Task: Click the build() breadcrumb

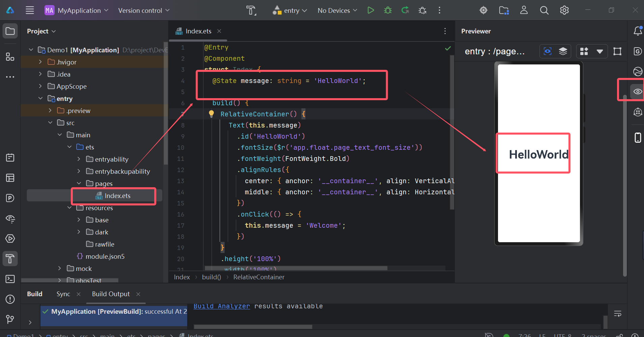Action: (211, 277)
